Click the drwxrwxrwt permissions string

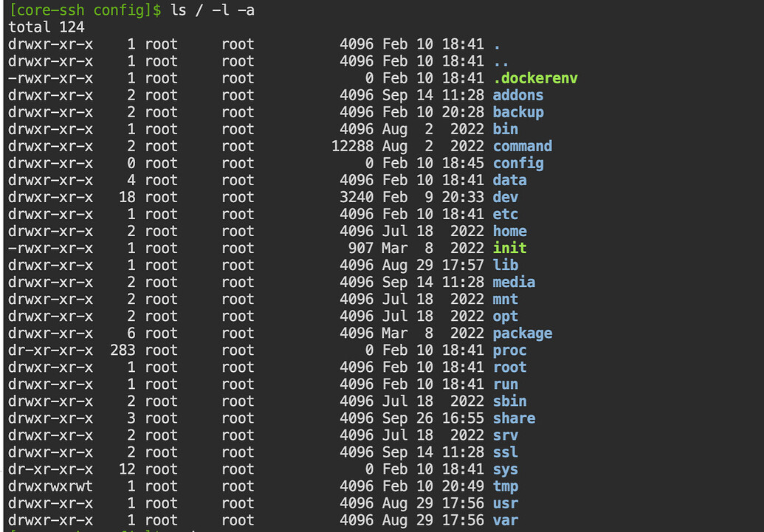pos(51,486)
